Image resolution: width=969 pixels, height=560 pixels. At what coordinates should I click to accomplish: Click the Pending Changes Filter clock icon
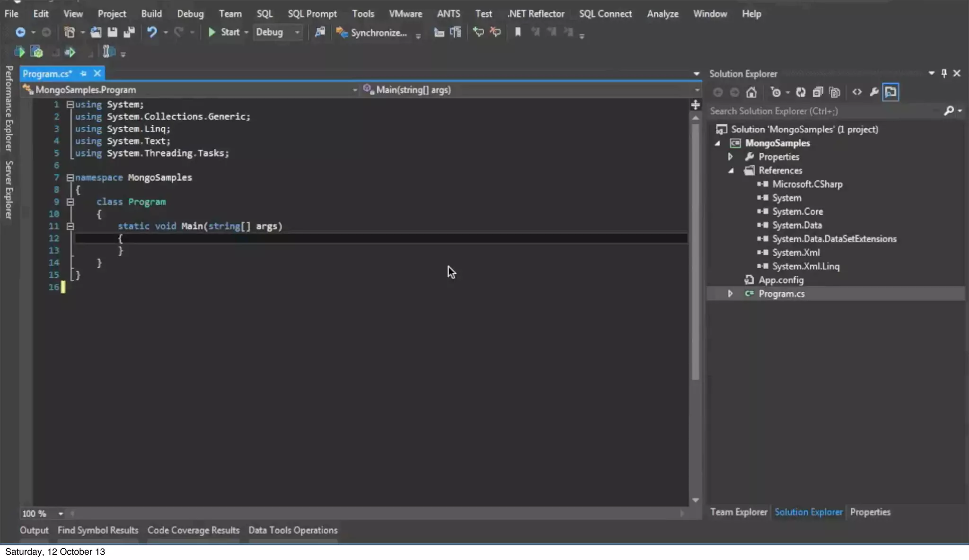pyautogui.click(x=775, y=92)
